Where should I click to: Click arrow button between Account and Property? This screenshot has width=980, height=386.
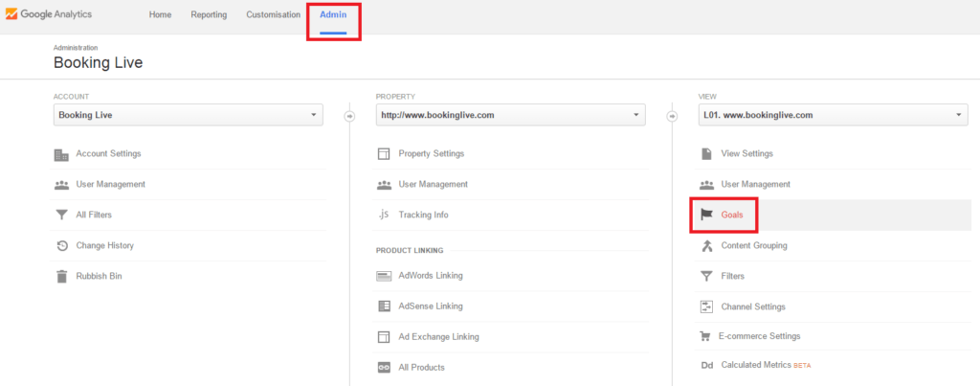coord(349,116)
